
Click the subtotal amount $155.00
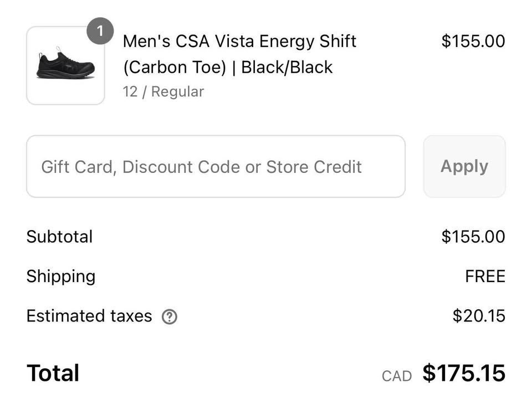(x=473, y=237)
